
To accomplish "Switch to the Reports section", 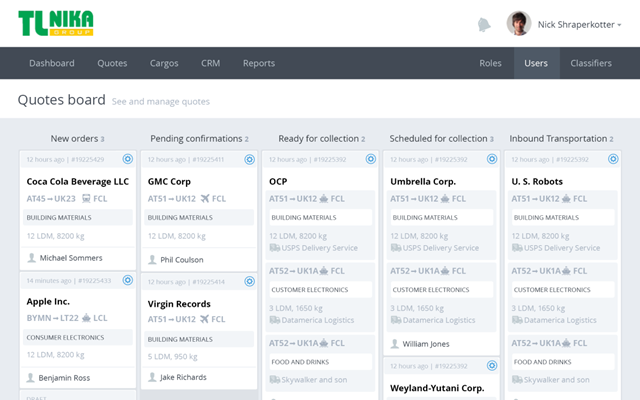I will click(259, 63).
